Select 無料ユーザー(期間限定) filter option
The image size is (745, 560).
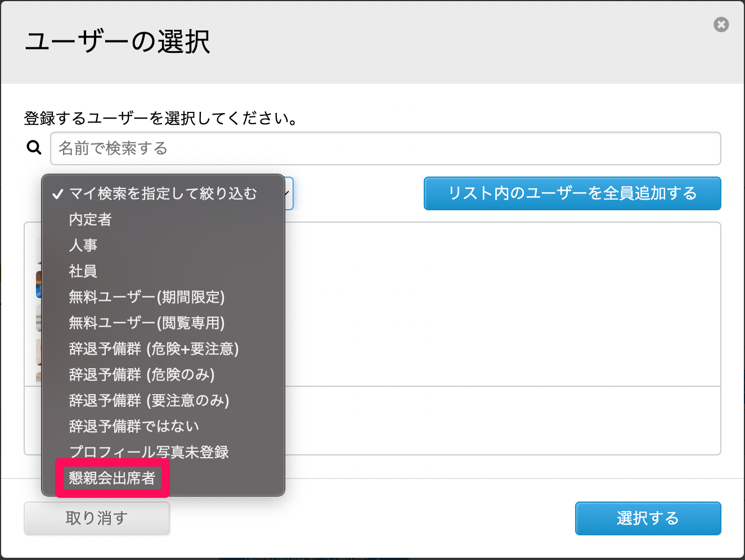[x=163, y=297]
